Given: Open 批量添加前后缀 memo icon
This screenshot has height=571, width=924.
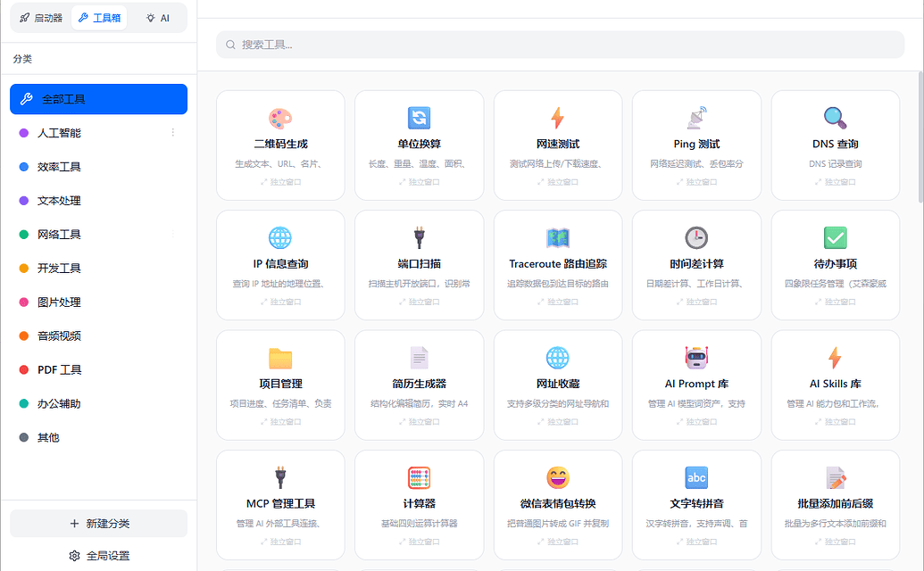Looking at the screenshot, I should [x=835, y=478].
